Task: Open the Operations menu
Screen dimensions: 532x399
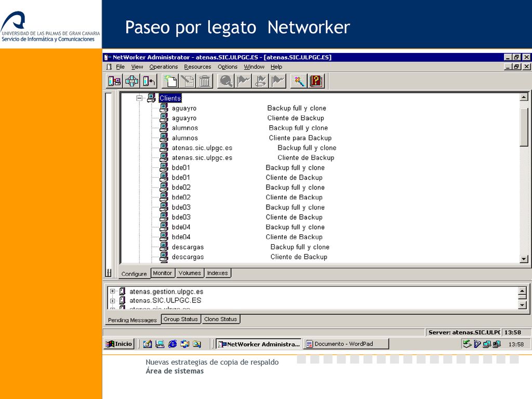Action: pos(164,67)
